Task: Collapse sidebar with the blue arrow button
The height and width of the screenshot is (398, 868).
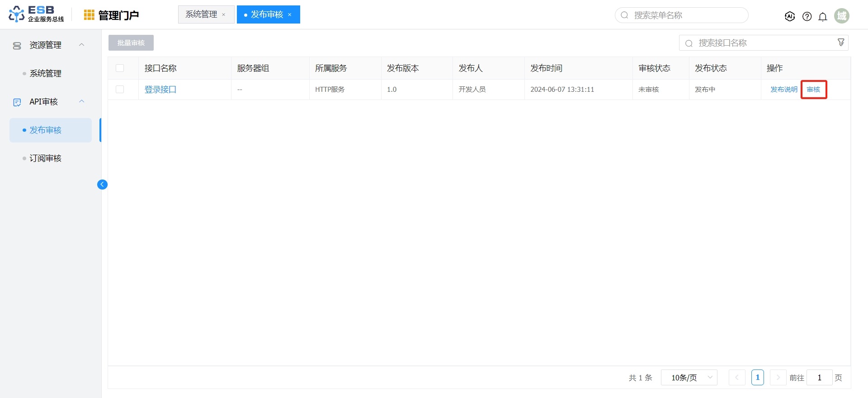Action: tap(102, 185)
